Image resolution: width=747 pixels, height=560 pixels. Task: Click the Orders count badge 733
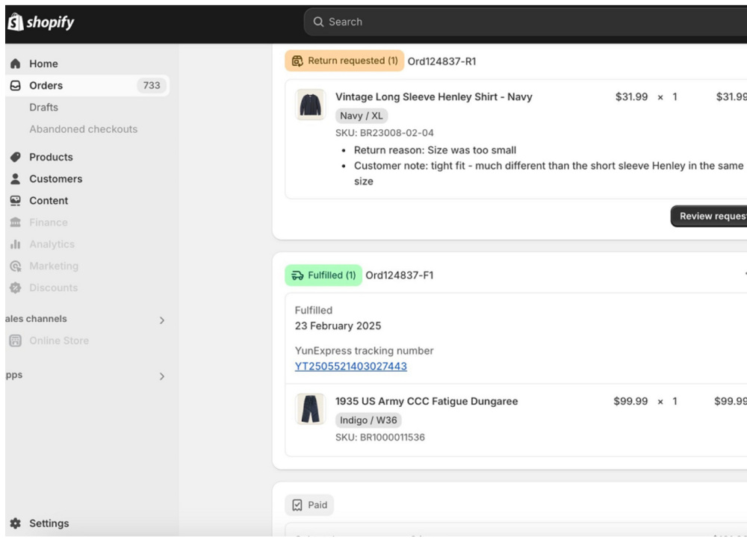[152, 85]
